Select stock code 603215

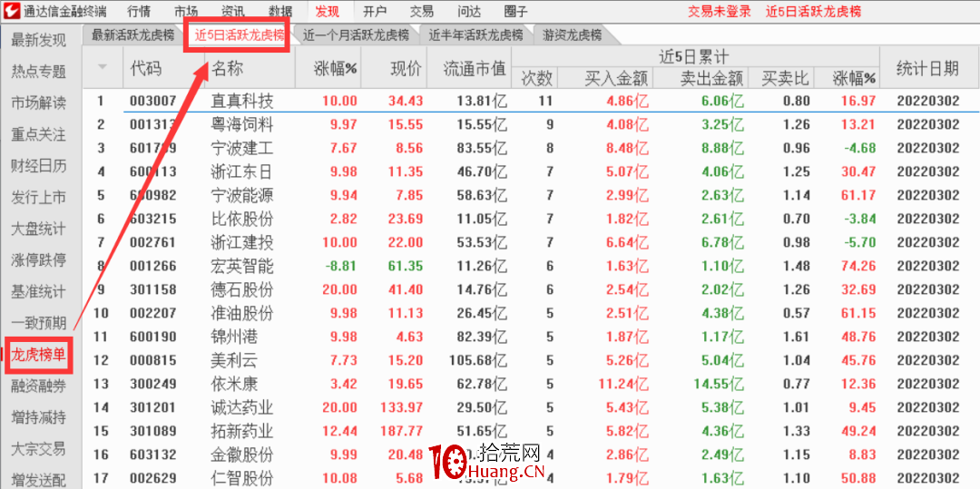(x=153, y=220)
